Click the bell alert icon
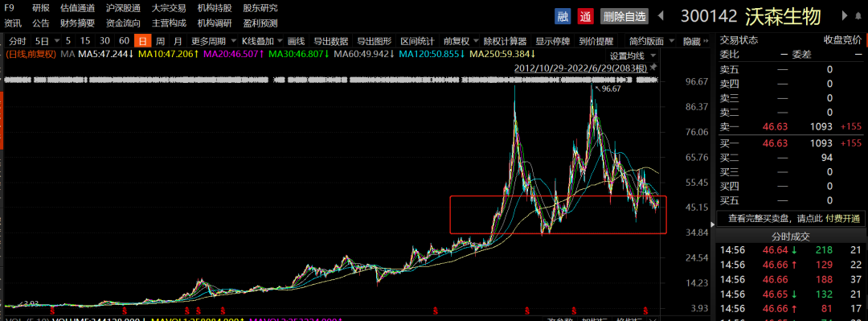 tap(858, 16)
